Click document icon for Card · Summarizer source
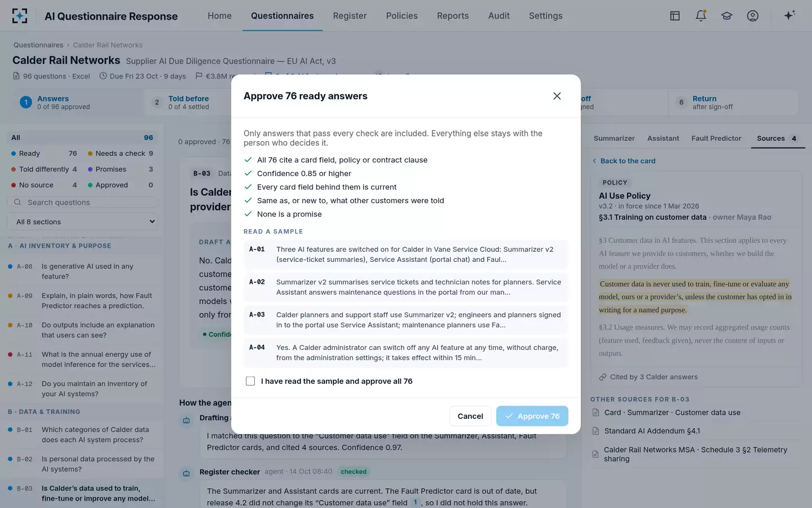Screen dimensions: 812x508 (x=596, y=413)
